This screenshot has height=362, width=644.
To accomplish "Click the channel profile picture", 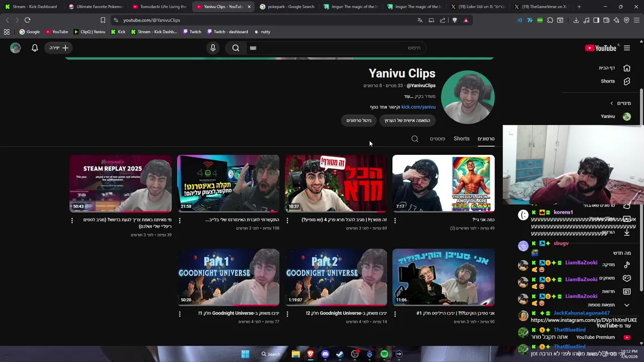I will pos(468,97).
